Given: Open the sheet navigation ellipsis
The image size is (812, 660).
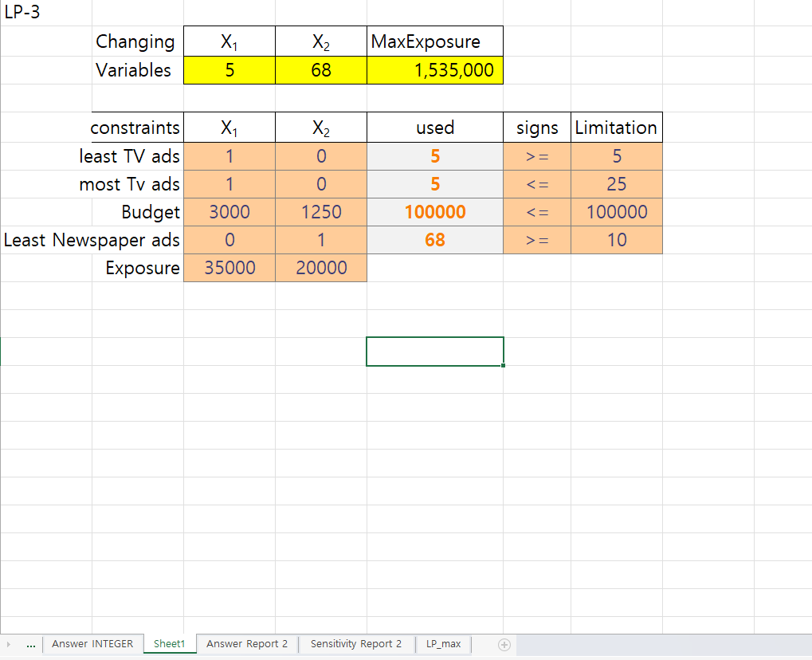Looking at the screenshot, I should (31, 644).
